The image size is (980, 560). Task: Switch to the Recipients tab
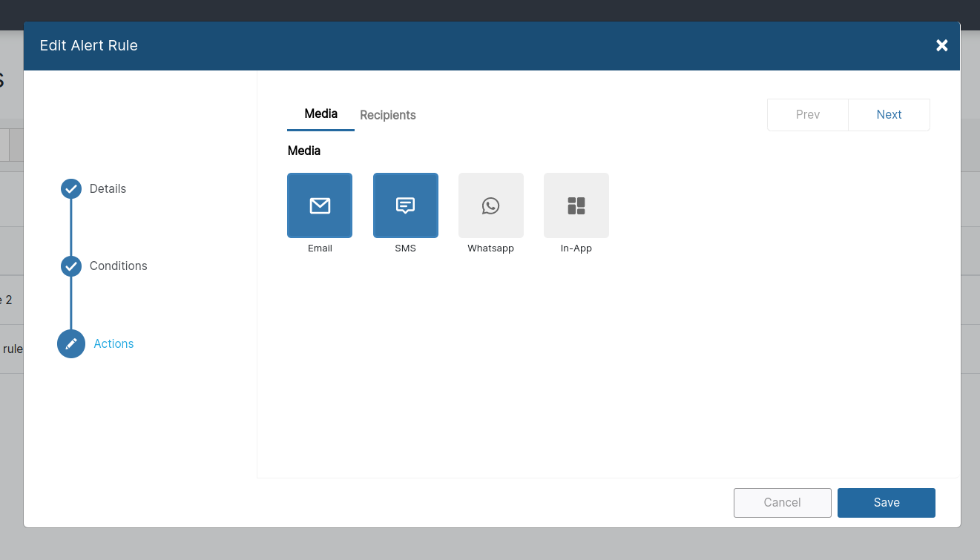tap(387, 115)
